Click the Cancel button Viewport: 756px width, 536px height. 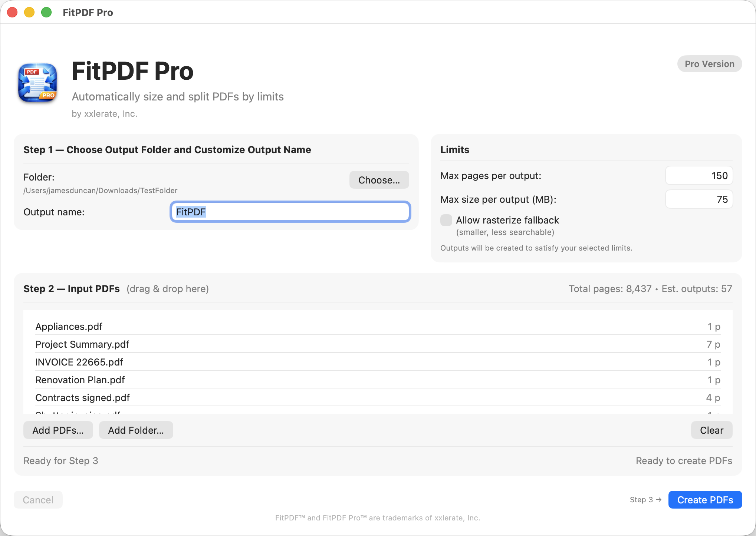(38, 500)
